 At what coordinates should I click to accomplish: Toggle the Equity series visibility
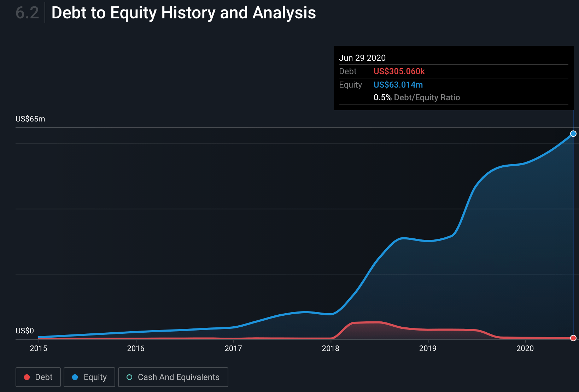coord(89,377)
